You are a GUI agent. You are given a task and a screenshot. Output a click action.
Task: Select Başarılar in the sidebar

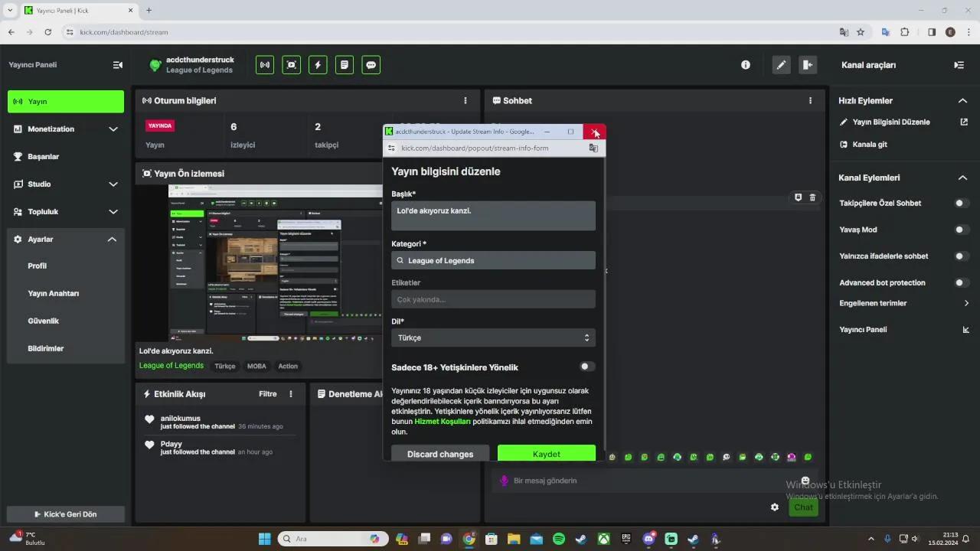pos(44,156)
